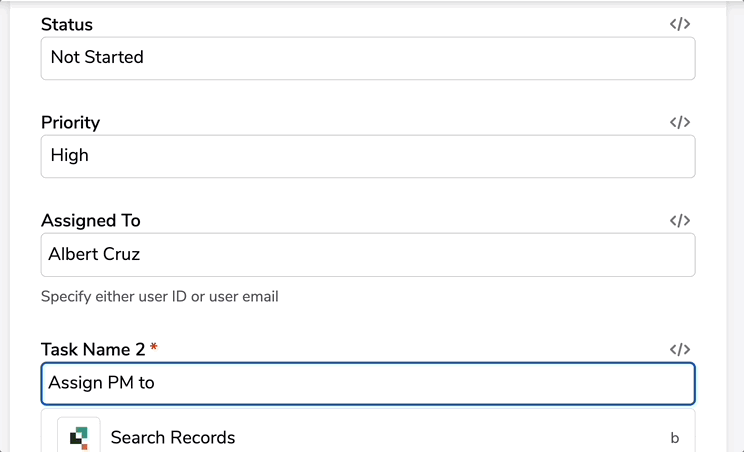
Task: Click the 'Not Started' value text
Action: (x=97, y=57)
